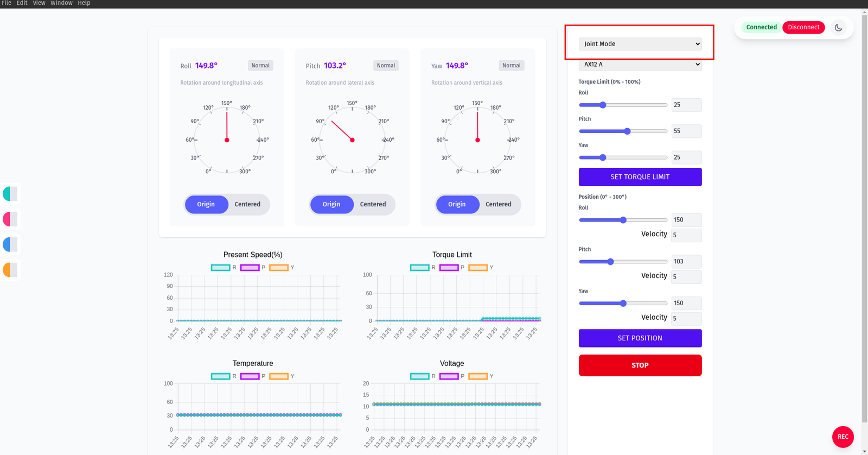Toggle R series in Present Speed legend

[221, 268]
